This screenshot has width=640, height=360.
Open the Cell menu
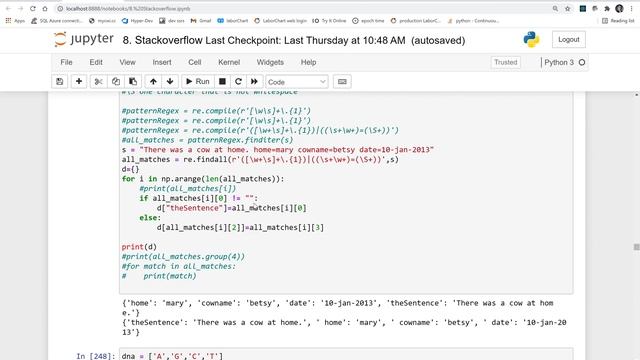pyautogui.click(x=195, y=62)
